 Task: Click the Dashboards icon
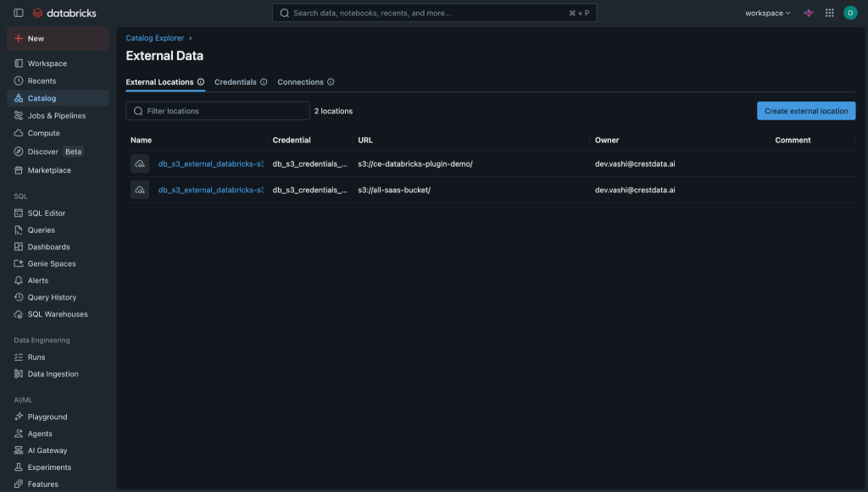tap(19, 246)
